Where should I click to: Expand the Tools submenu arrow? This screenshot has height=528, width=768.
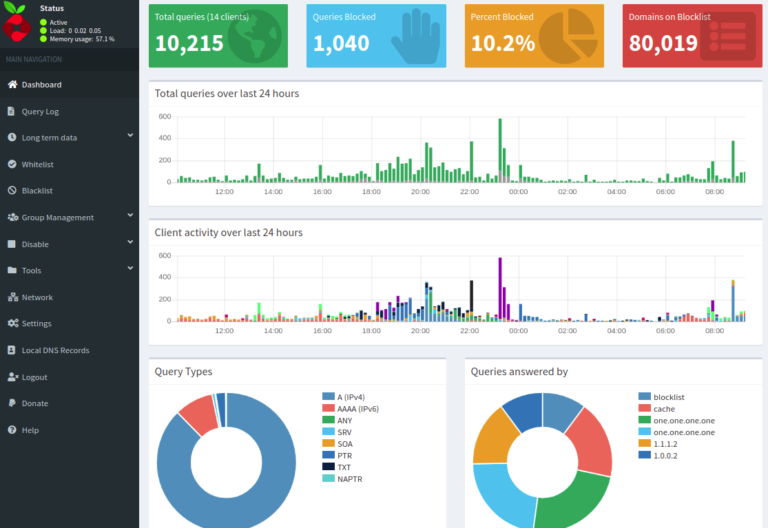pyautogui.click(x=130, y=269)
